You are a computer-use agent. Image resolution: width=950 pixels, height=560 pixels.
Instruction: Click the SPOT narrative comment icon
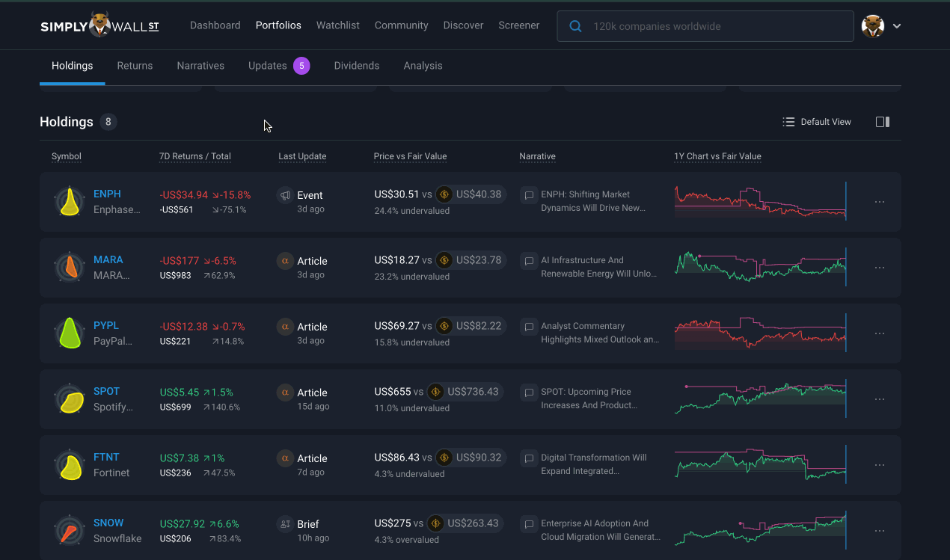tap(529, 393)
